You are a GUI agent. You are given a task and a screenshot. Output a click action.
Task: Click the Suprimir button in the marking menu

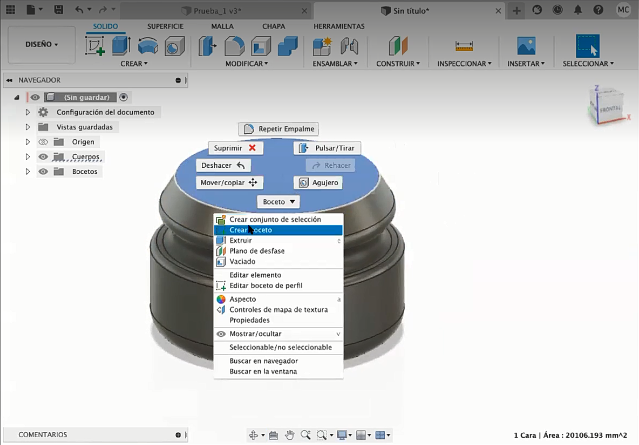click(x=235, y=148)
